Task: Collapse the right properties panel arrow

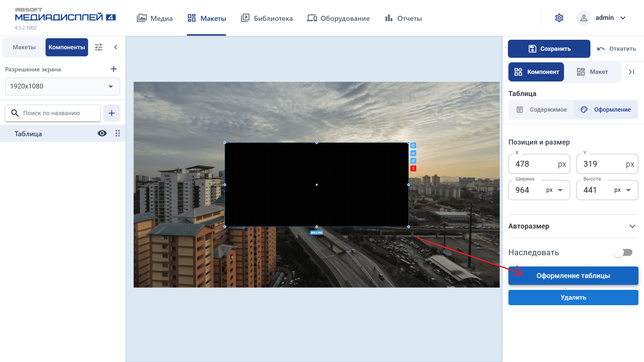Action: pyautogui.click(x=631, y=72)
